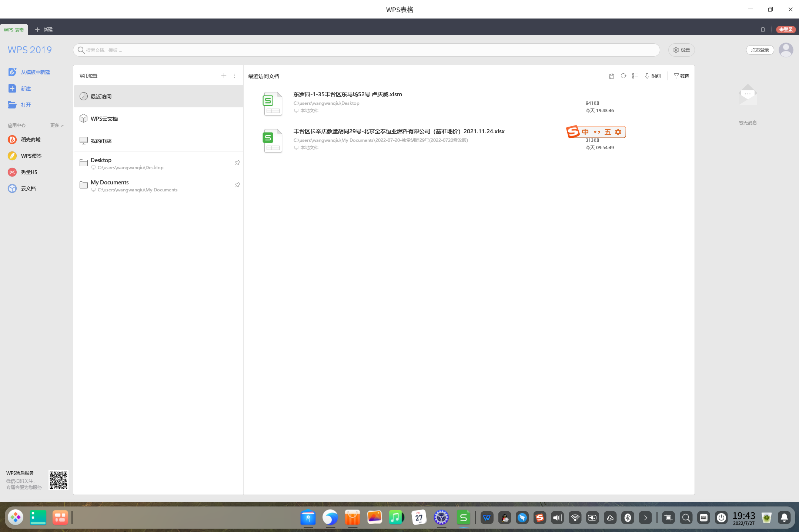Screen dimensions: 799x532
Task: Click the plus icon beside 常用位置
Action: tap(224, 76)
